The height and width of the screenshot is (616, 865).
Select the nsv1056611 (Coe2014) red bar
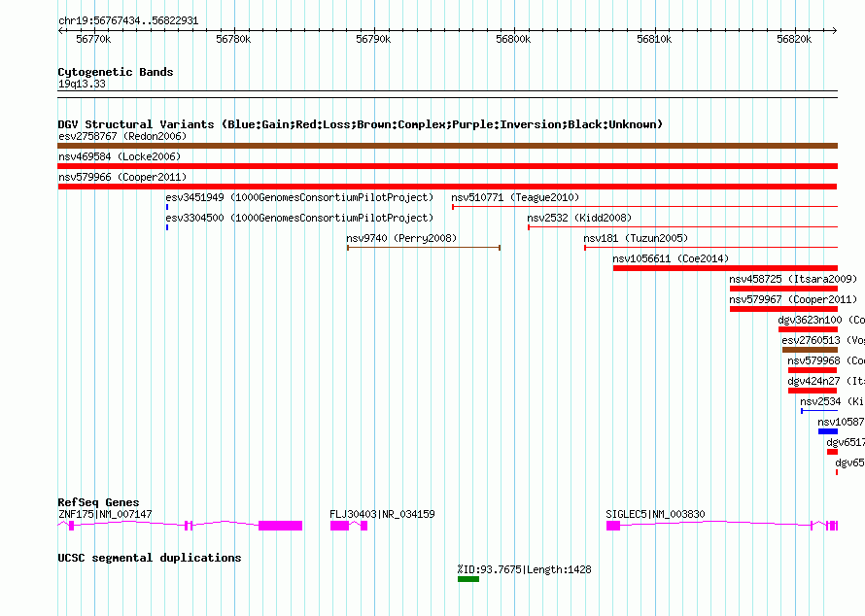click(725, 268)
